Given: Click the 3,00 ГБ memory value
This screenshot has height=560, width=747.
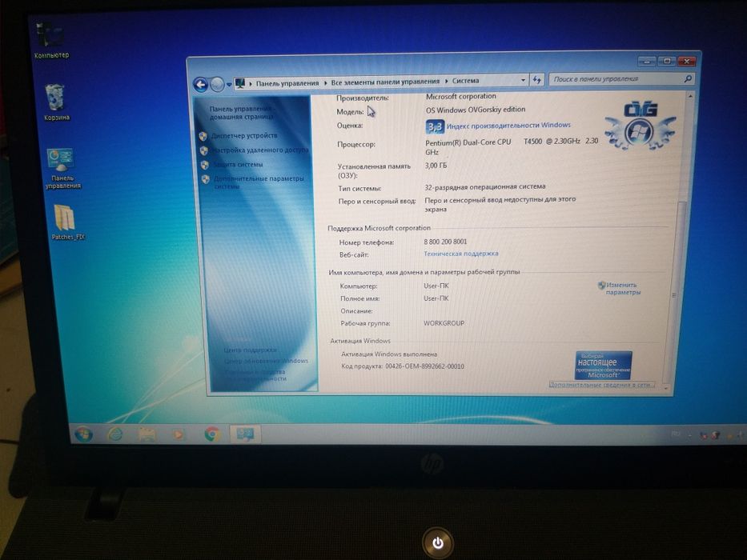Looking at the screenshot, I should (436, 166).
